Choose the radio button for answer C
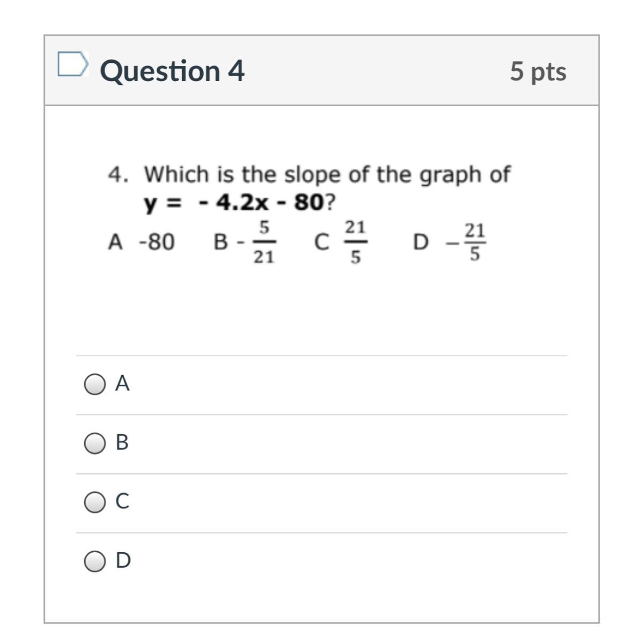This screenshot has height=644, width=644. [94, 502]
